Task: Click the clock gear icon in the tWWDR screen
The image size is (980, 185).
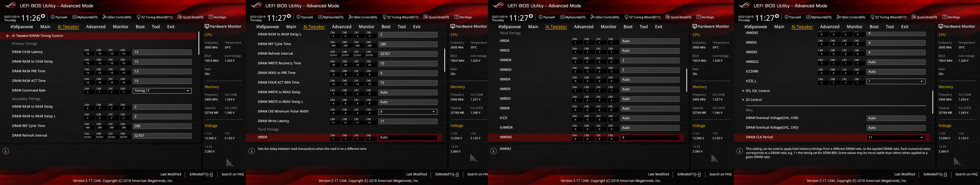Action: click(x=531, y=16)
